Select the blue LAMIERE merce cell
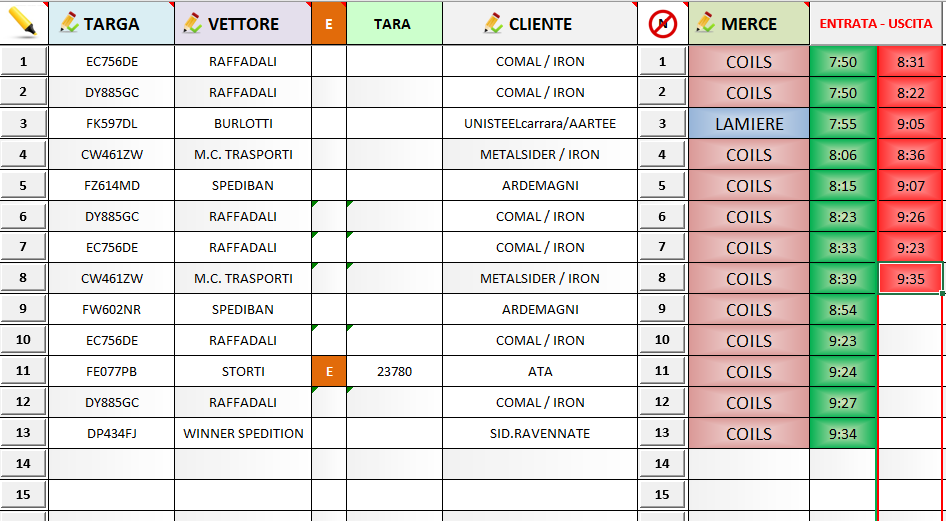Viewport: 946px width, 521px height. tap(749, 124)
